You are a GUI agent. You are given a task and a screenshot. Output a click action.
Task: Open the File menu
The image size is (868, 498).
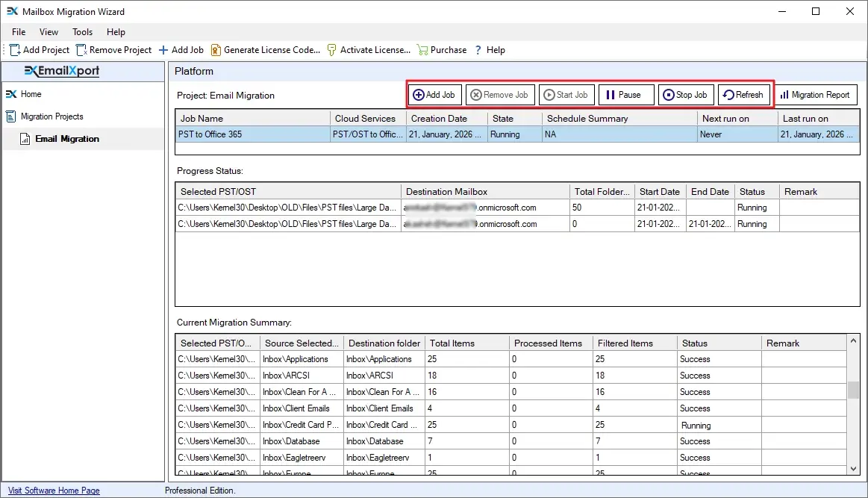(x=18, y=32)
